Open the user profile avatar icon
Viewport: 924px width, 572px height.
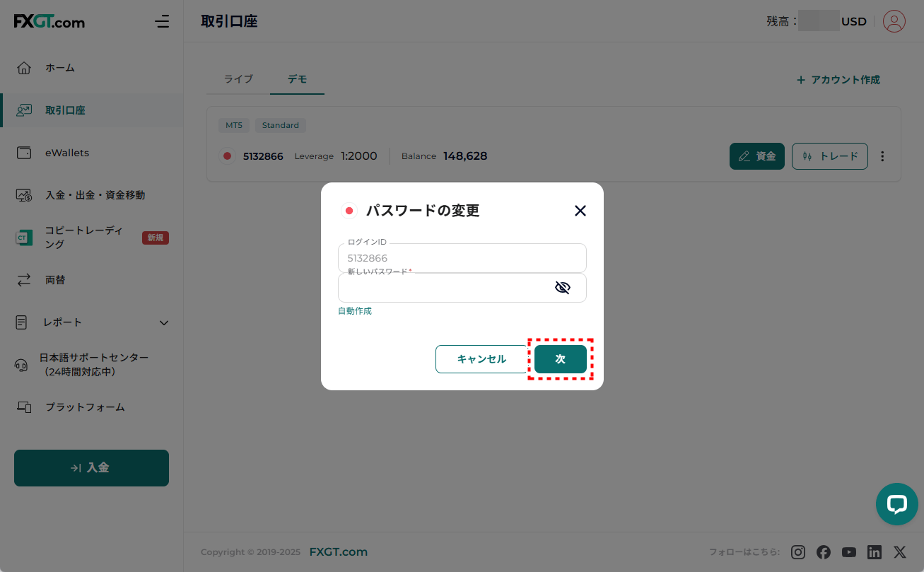[x=894, y=21]
